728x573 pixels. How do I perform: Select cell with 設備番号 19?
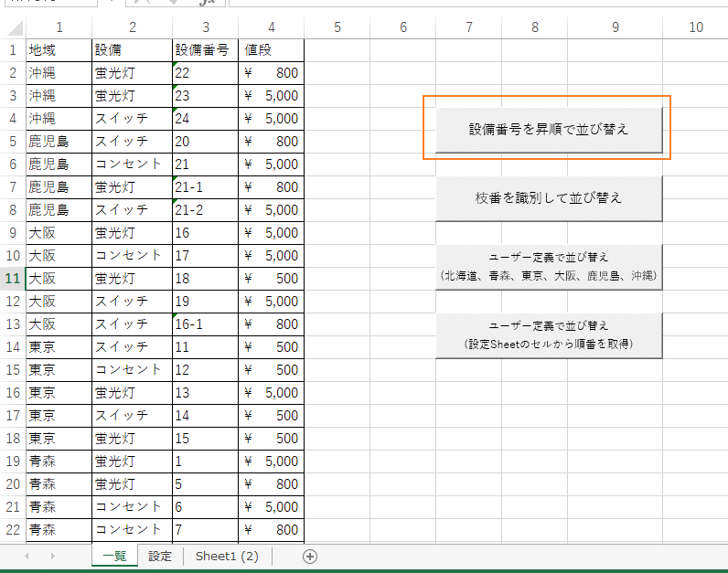[x=205, y=301]
